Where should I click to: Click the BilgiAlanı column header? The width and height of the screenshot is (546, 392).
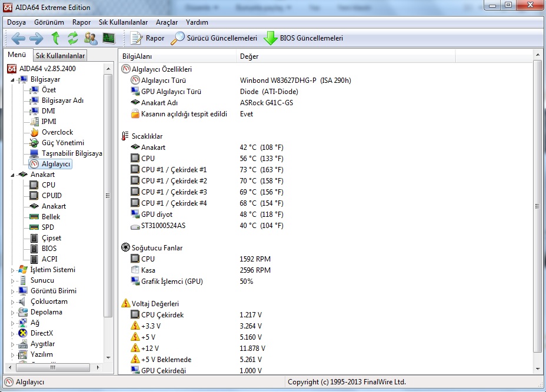178,56
